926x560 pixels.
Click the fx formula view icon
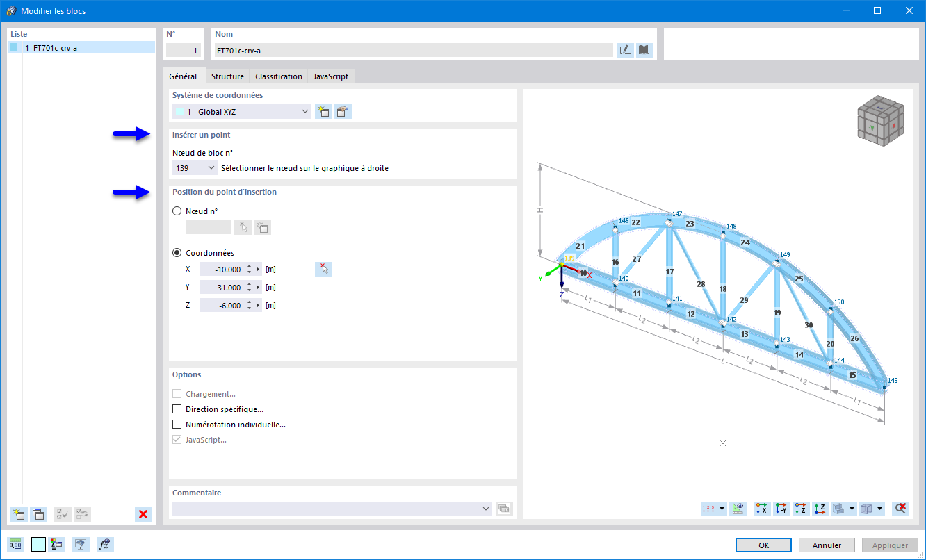pyautogui.click(x=105, y=545)
